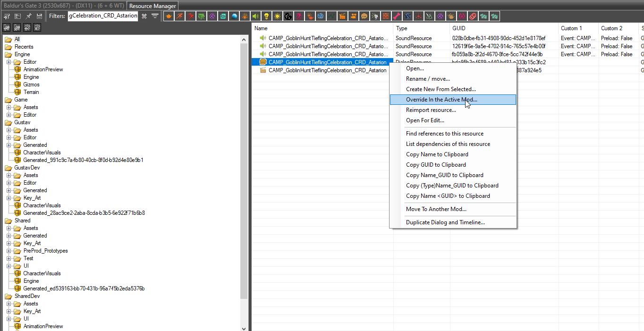Toggle the yellow light bulb filter

(x=266, y=16)
